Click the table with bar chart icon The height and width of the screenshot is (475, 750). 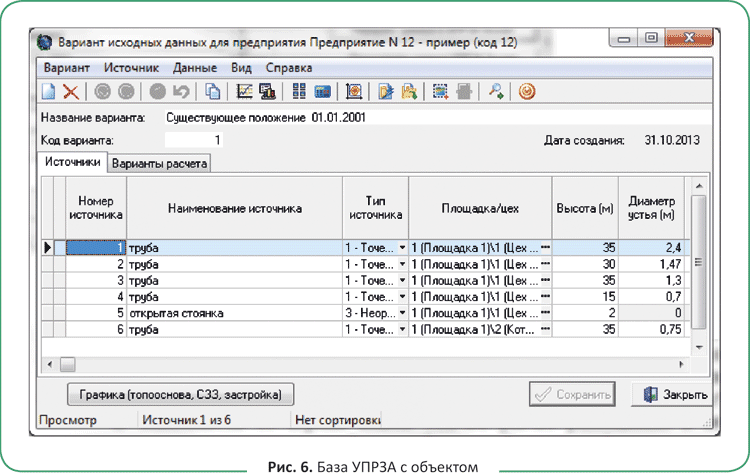267,91
